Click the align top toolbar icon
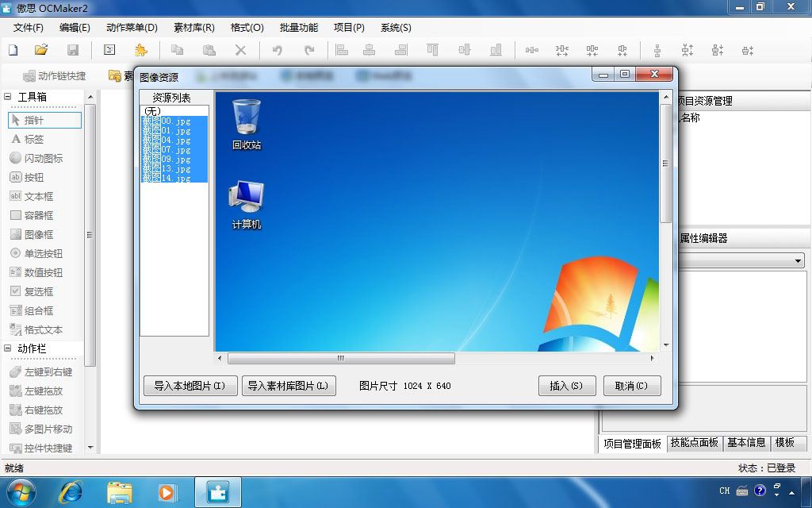This screenshot has height=508, width=812. tap(432, 50)
